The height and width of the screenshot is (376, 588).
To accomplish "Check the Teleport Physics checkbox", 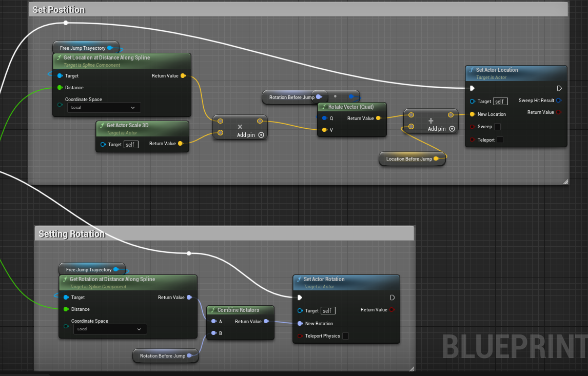I will (x=345, y=336).
